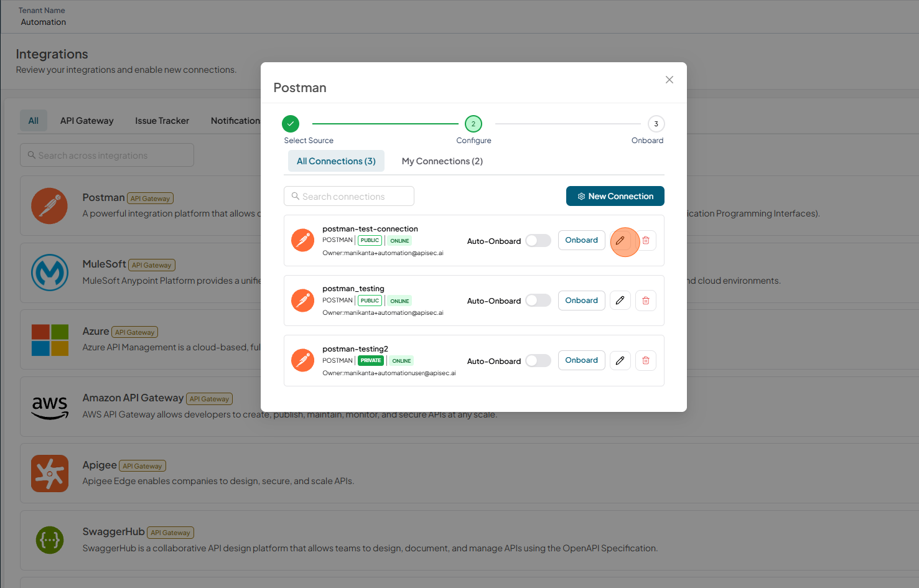
Task: Click the Postman logo beside postman_testing
Action: 303,301
